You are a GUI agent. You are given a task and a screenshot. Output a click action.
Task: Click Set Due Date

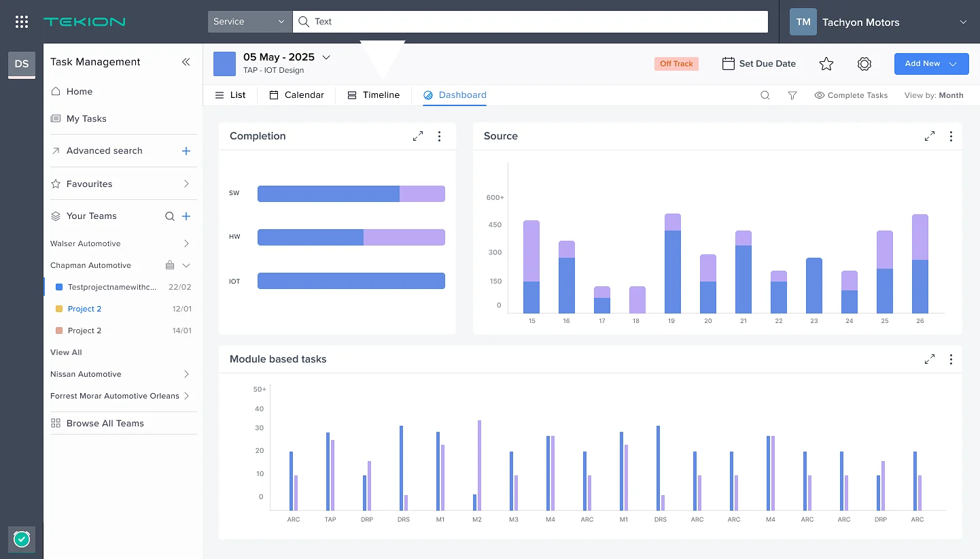pyautogui.click(x=758, y=64)
